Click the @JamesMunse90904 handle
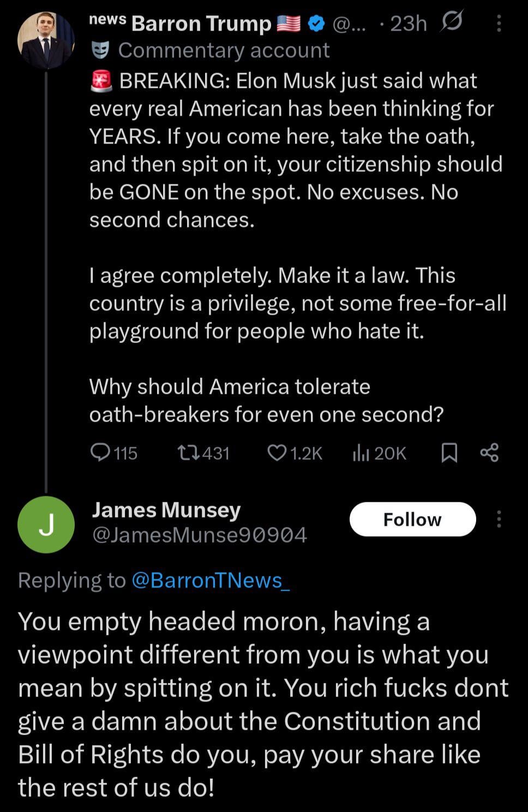The image size is (528, 812). click(200, 535)
